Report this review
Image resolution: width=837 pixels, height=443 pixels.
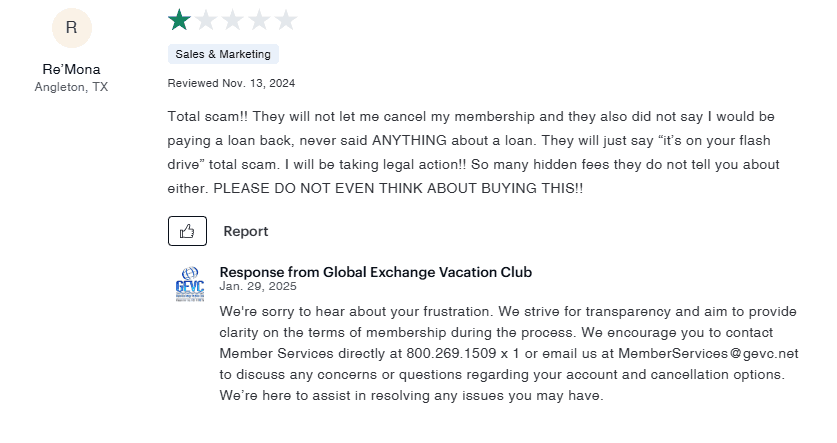(245, 231)
